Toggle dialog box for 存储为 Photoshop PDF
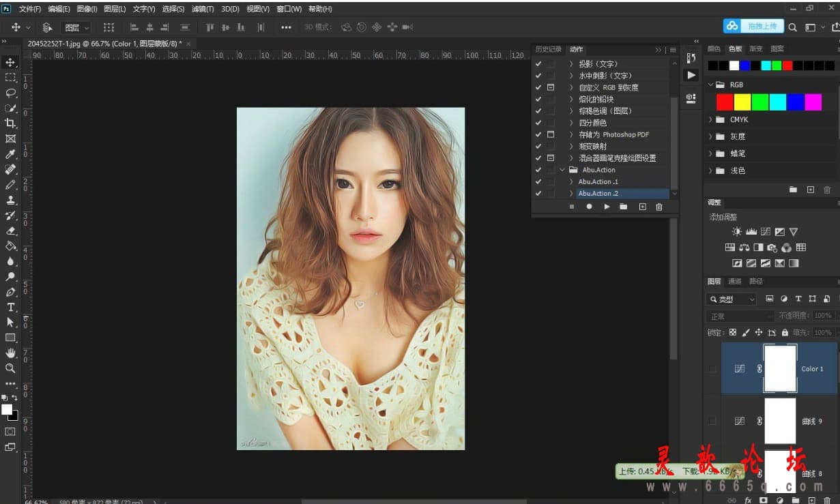Screen dimensions: 840x504 551,134
